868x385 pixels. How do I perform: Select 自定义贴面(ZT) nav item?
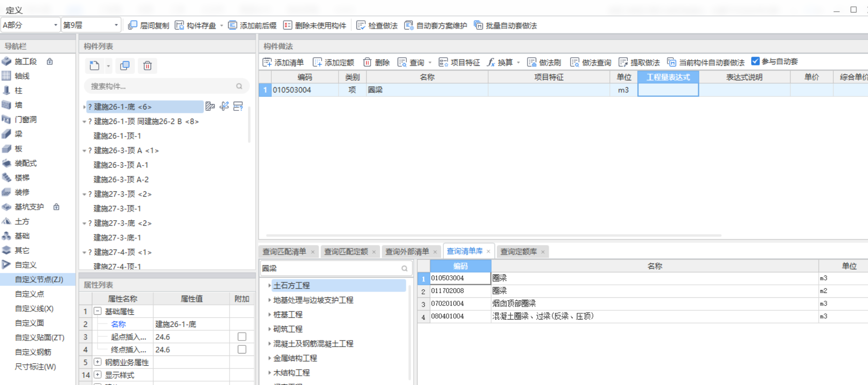(x=40, y=338)
